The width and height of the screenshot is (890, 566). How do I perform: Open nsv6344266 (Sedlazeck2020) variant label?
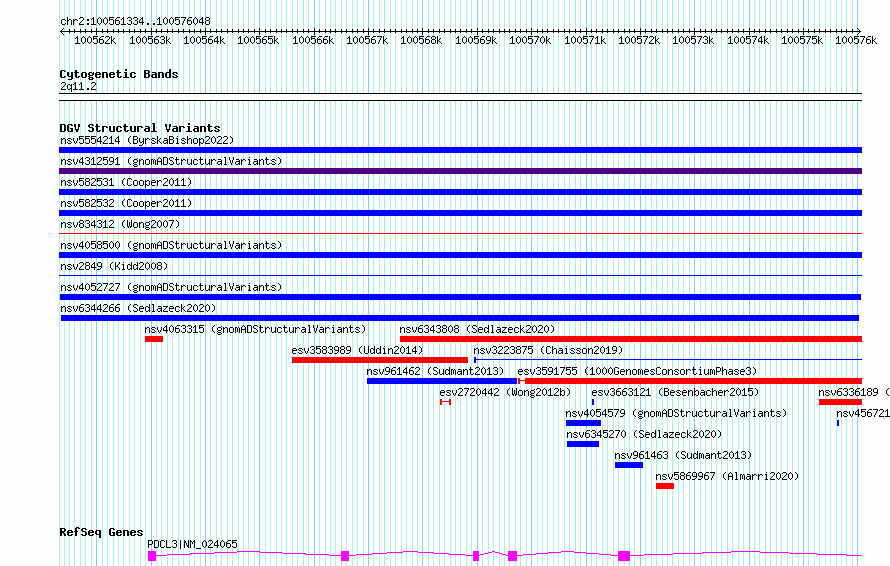pyautogui.click(x=138, y=308)
